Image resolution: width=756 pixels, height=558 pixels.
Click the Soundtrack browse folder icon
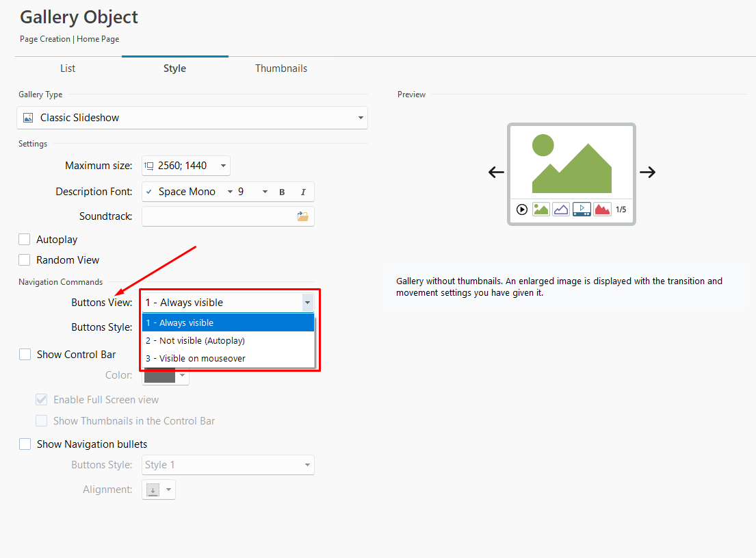[x=302, y=216]
